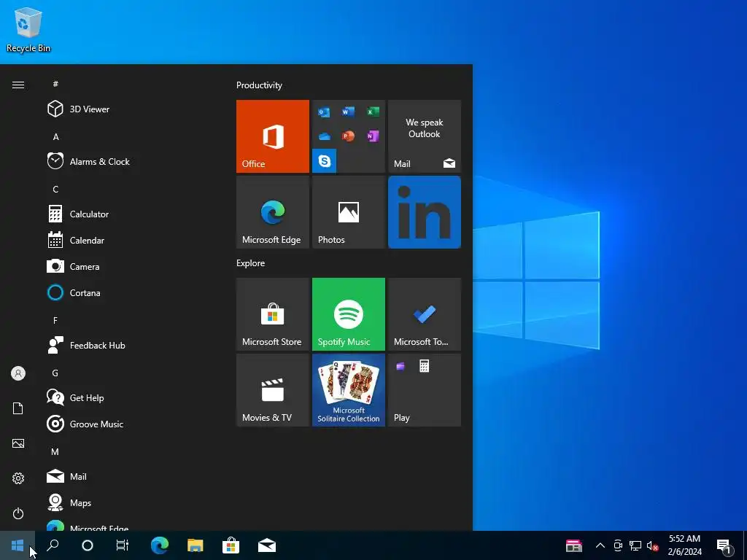This screenshot has width=747, height=560.
Task: Open the user account icon
Action: pyautogui.click(x=18, y=373)
